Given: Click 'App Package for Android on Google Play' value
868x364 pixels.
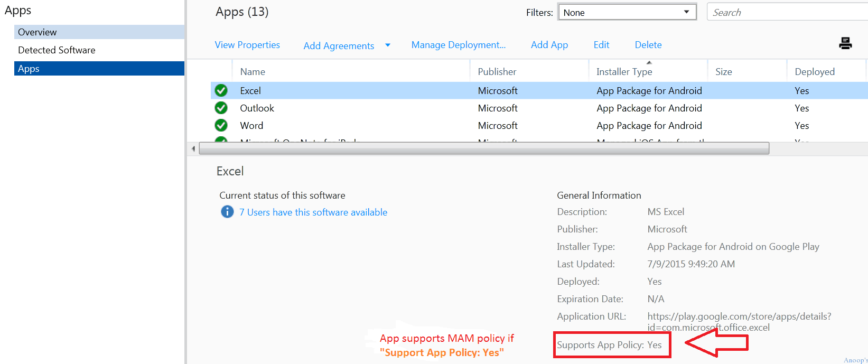Looking at the screenshot, I should click(x=733, y=247).
